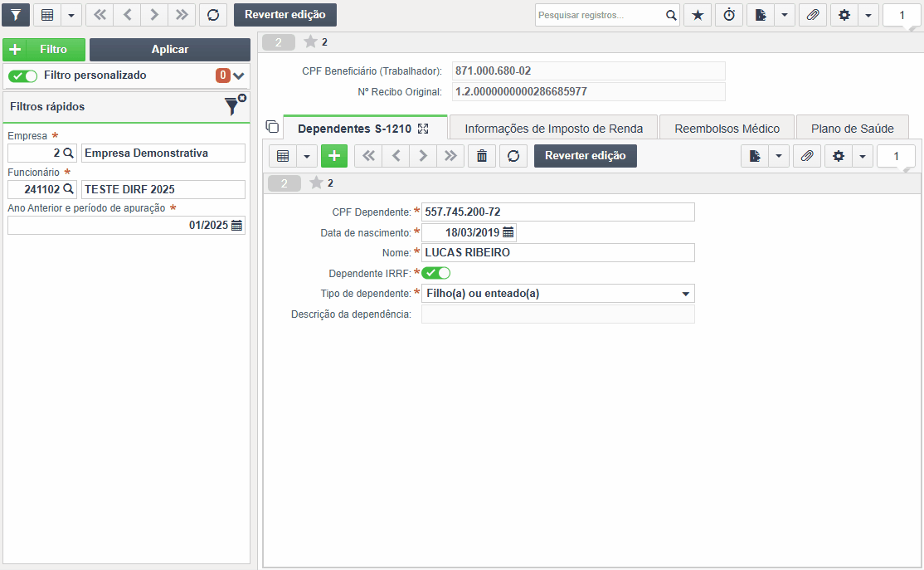Refresh the Dependentes list

pyautogui.click(x=513, y=156)
